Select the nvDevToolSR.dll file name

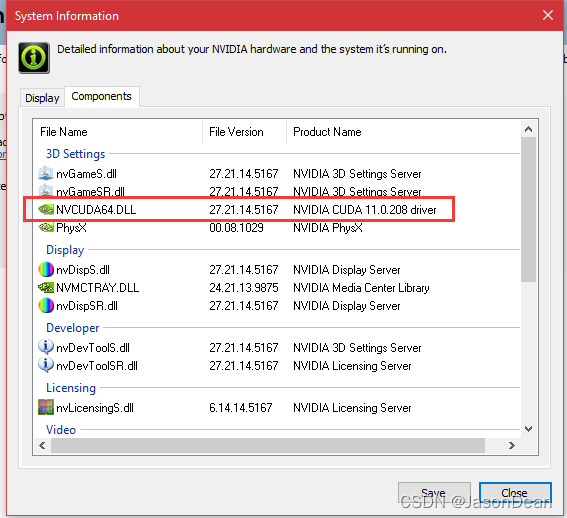point(97,366)
